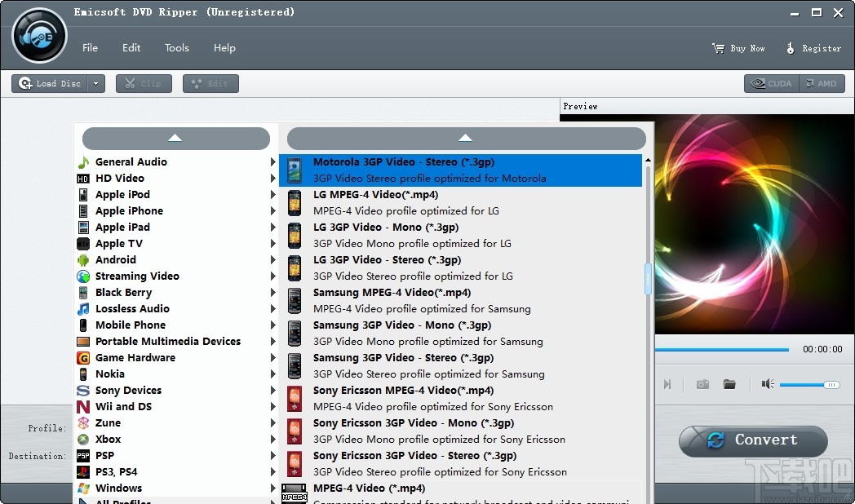Screen dimensions: 855x504
Task: Open the Edit menu
Action: tap(131, 47)
